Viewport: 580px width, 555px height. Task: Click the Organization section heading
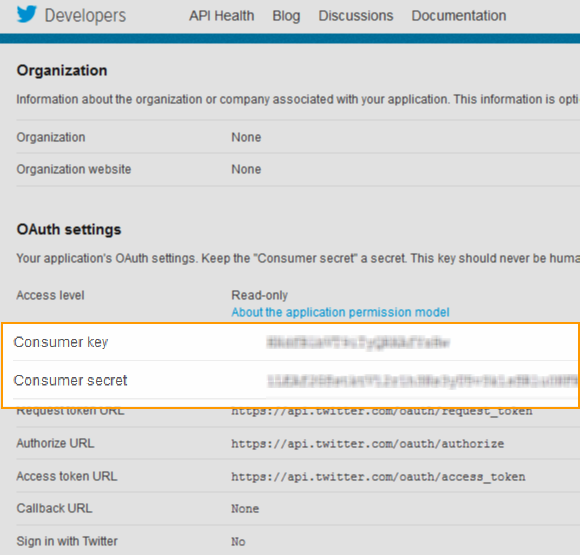click(62, 70)
